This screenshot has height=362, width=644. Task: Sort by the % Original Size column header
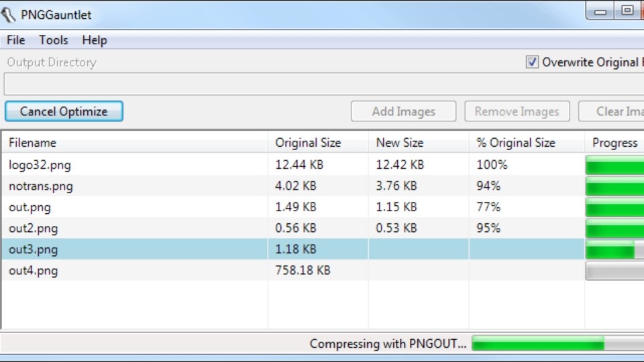[x=527, y=142]
